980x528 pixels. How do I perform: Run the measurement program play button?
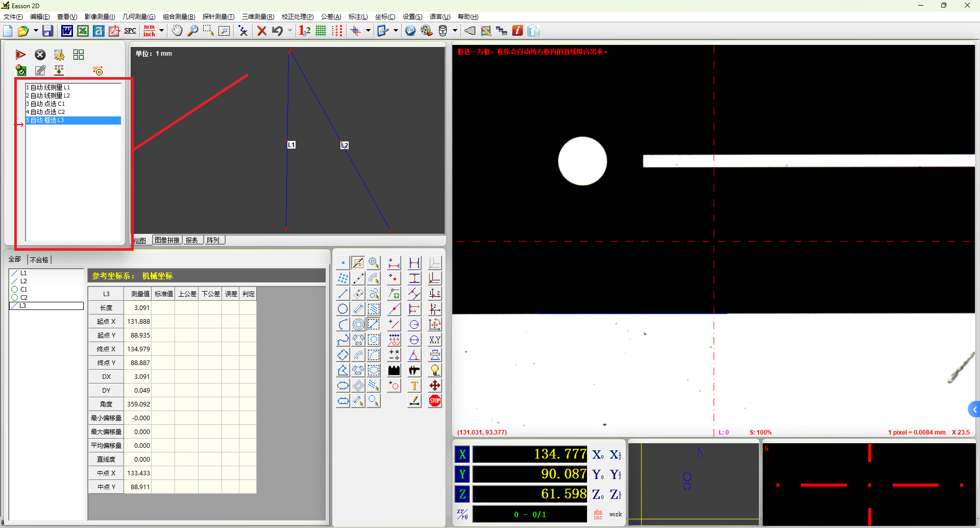[x=20, y=55]
